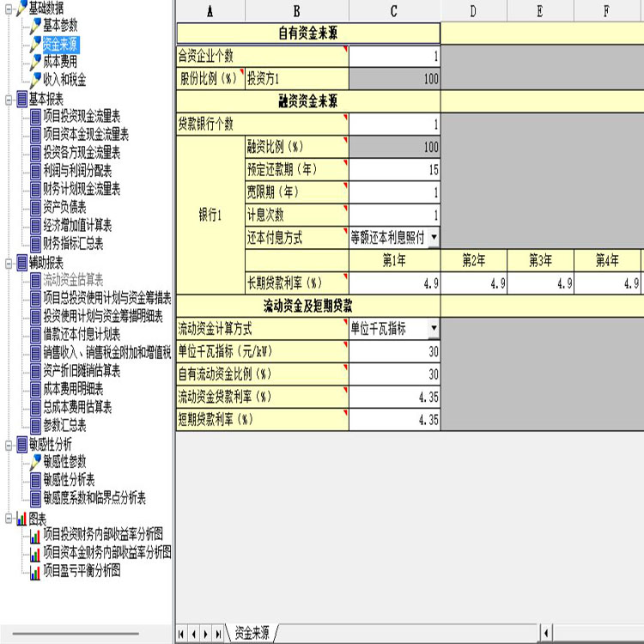
Task: Go to the first sheet with navigation arrow
Action: [181, 634]
